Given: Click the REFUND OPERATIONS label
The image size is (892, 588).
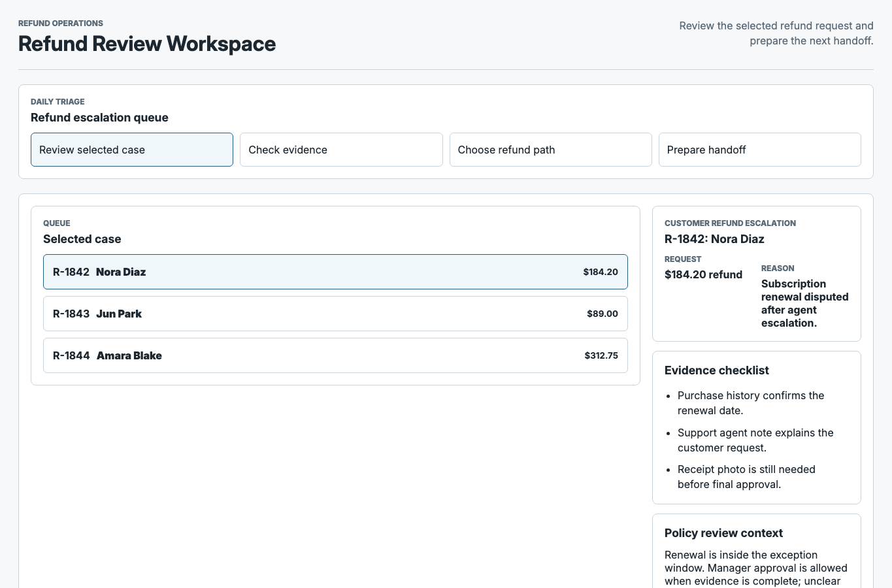Looking at the screenshot, I should pos(61,24).
